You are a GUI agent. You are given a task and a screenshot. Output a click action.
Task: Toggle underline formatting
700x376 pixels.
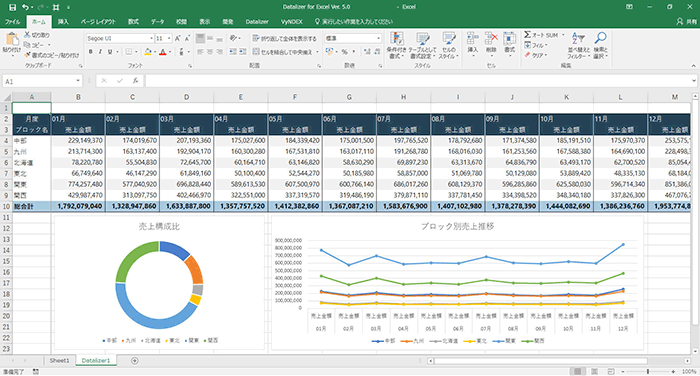click(110, 52)
